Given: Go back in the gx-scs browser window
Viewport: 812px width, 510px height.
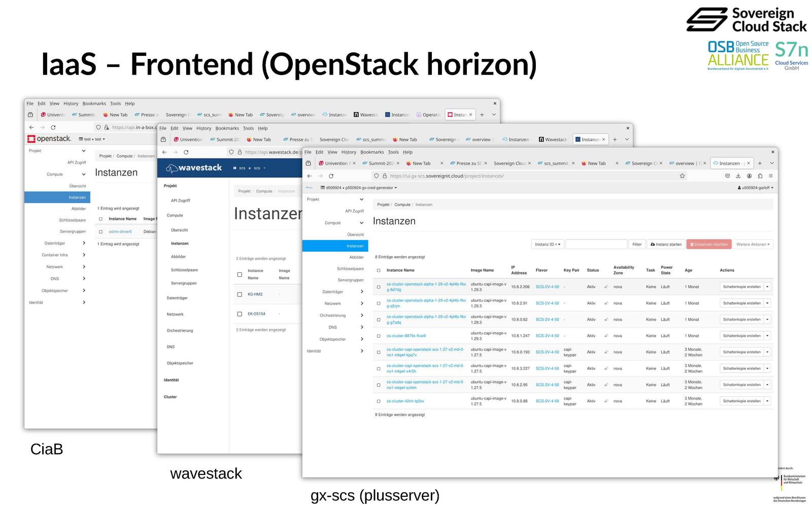Looking at the screenshot, I should (x=309, y=176).
